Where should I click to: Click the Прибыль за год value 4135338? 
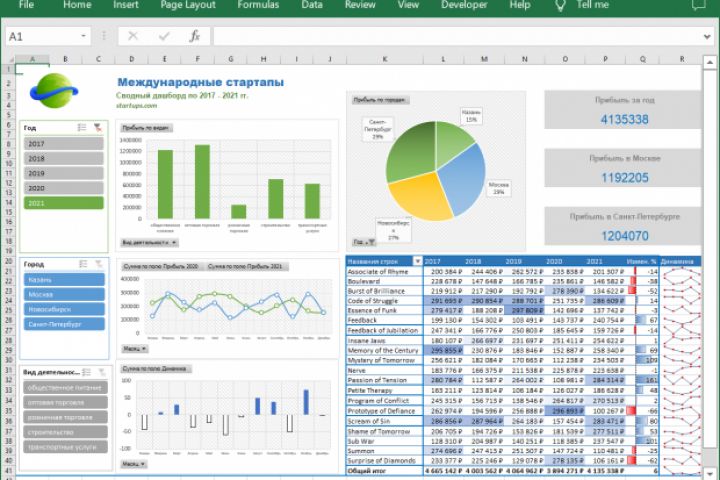624,119
